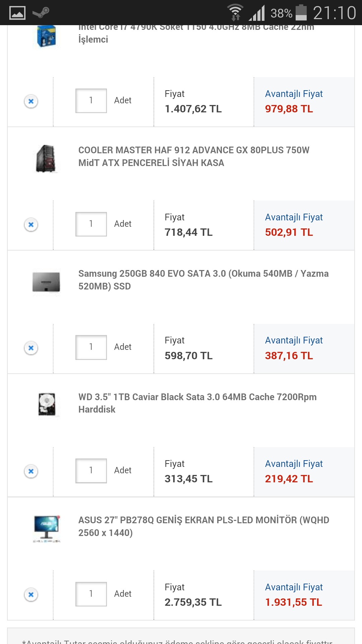
Task: Edit quantity for ASUS 27" monitor
Action: [x=91, y=594]
